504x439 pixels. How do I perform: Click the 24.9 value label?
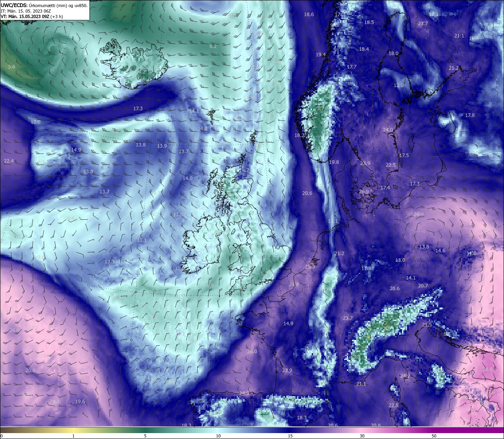244,393
